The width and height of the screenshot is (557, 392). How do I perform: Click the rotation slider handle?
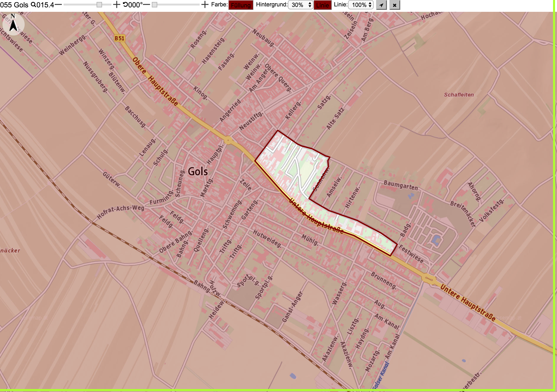click(155, 5)
